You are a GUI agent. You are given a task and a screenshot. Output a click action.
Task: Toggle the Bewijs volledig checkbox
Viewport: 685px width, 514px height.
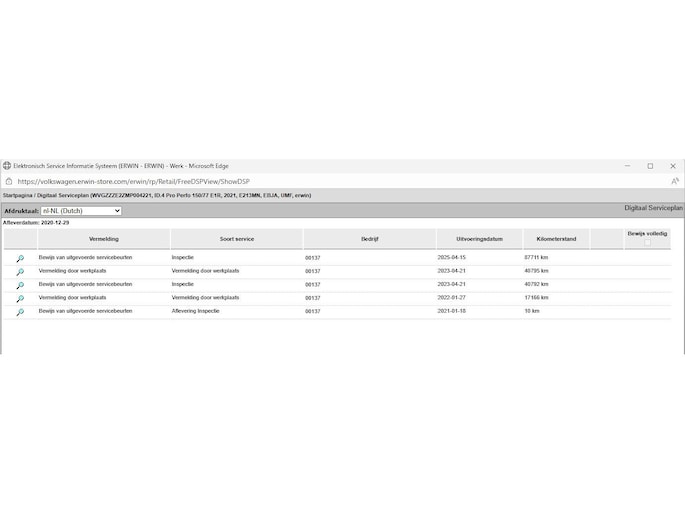click(647, 243)
